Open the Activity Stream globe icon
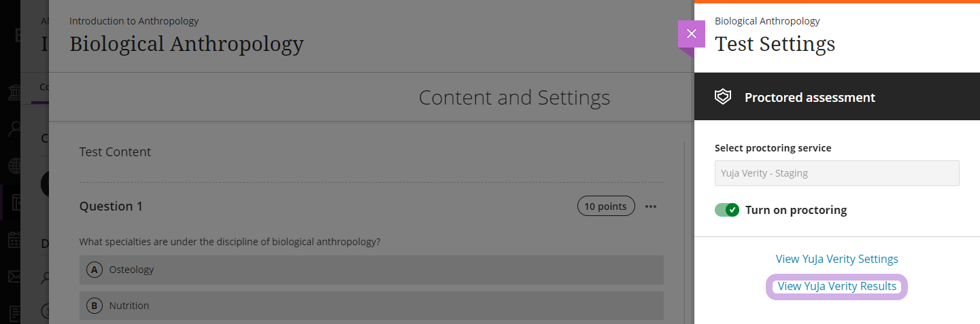Image resolution: width=980 pixels, height=324 pixels. (15, 166)
